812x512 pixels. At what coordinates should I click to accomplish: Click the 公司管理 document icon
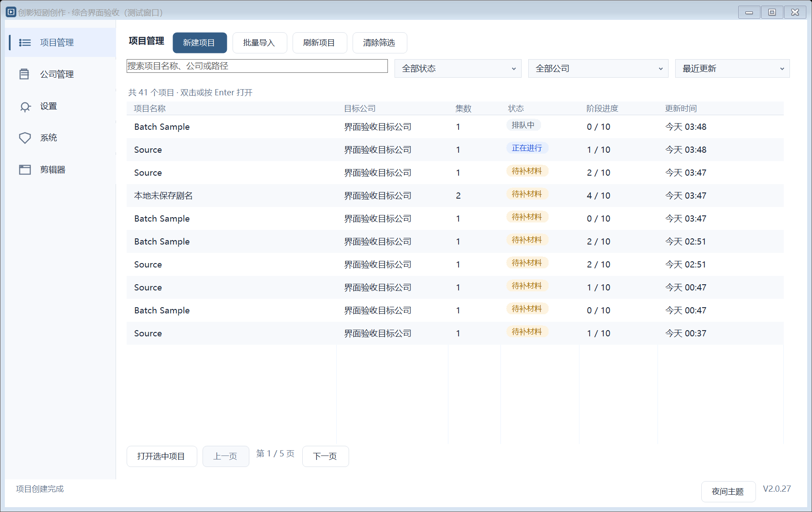tap(25, 74)
